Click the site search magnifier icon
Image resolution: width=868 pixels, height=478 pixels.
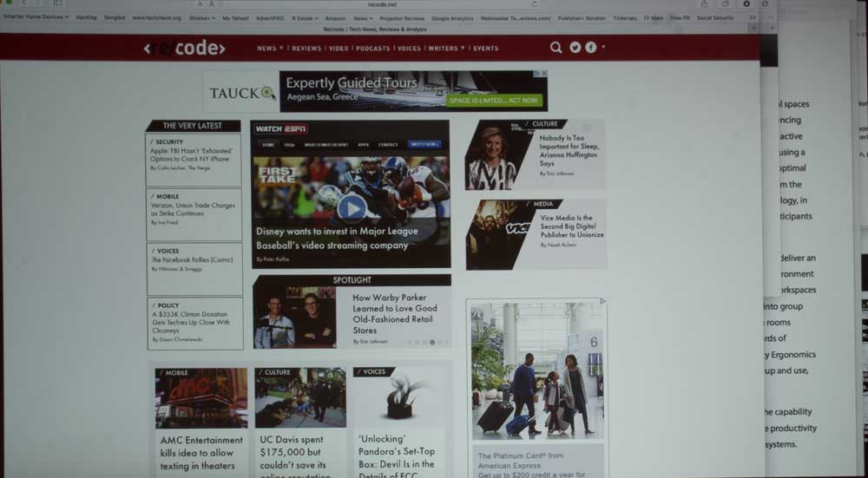556,48
